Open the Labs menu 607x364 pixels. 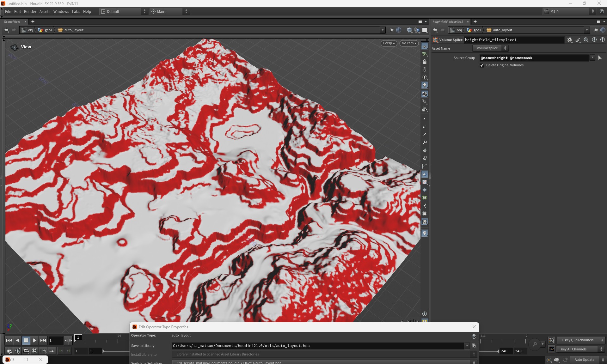pyautogui.click(x=76, y=11)
